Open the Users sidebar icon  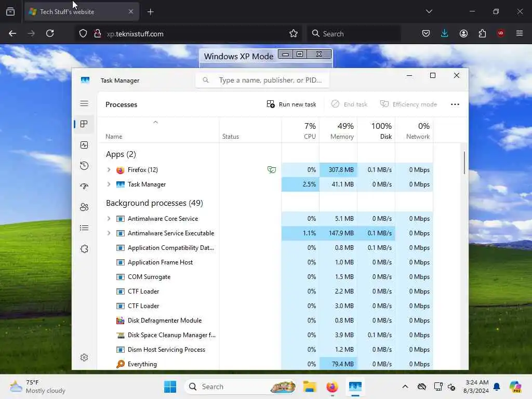coord(84,207)
